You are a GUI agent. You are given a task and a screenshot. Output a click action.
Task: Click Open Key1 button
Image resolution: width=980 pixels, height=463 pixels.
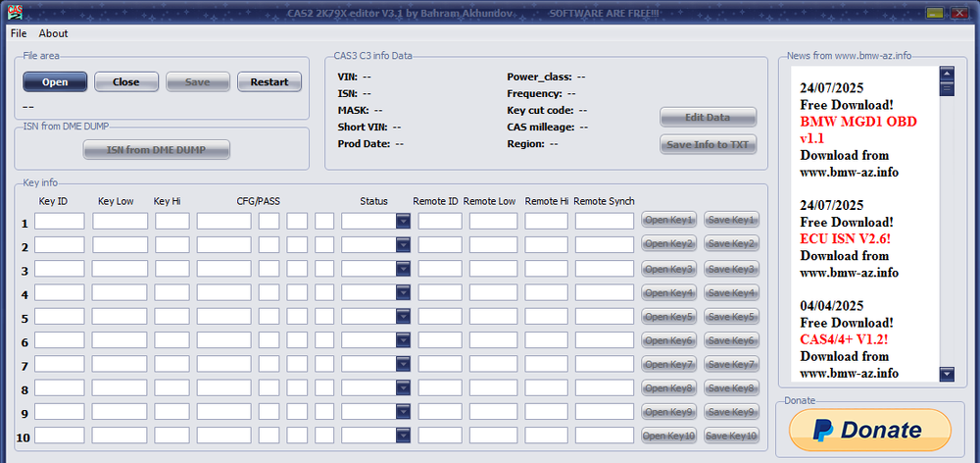(668, 220)
